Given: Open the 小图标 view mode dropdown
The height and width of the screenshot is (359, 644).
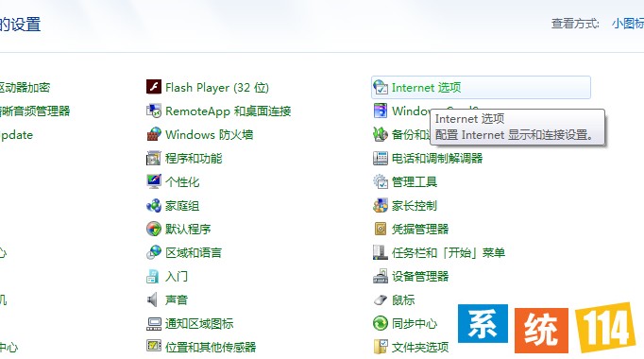Looking at the screenshot, I should [628, 24].
